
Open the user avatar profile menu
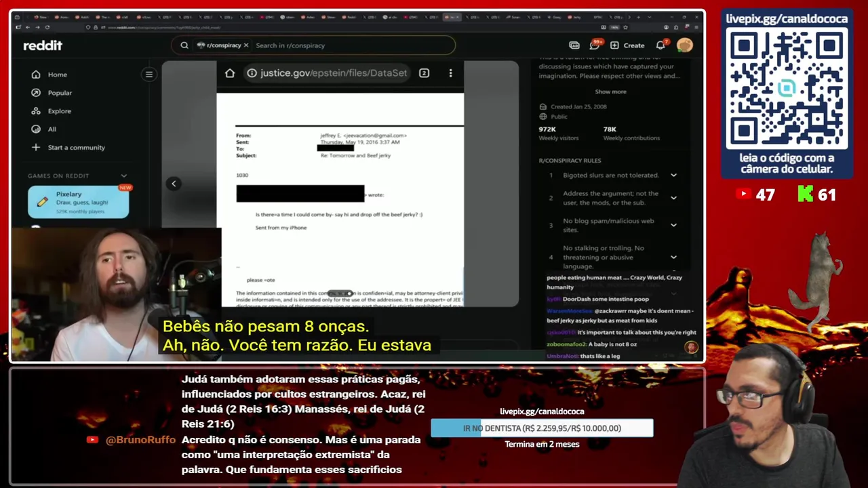(x=684, y=45)
